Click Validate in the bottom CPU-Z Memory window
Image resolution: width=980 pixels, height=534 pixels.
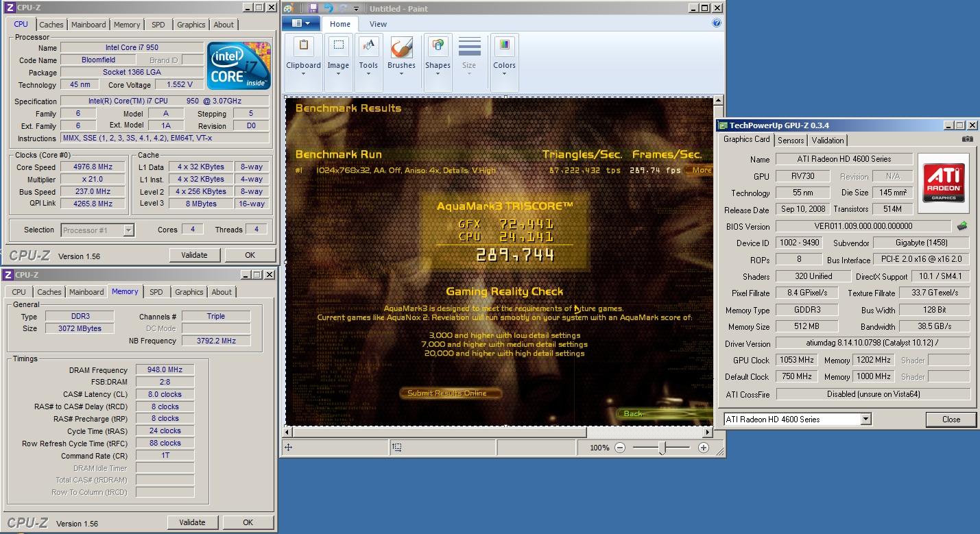point(192,522)
